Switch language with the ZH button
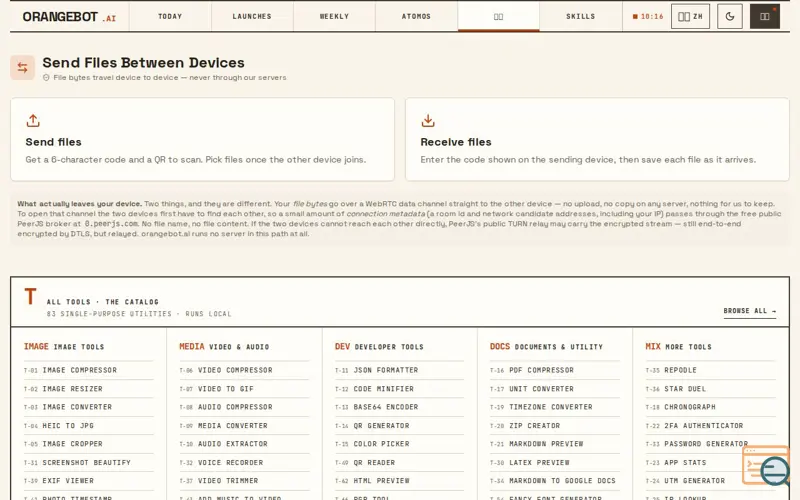This screenshot has width=800, height=500. (690, 16)
